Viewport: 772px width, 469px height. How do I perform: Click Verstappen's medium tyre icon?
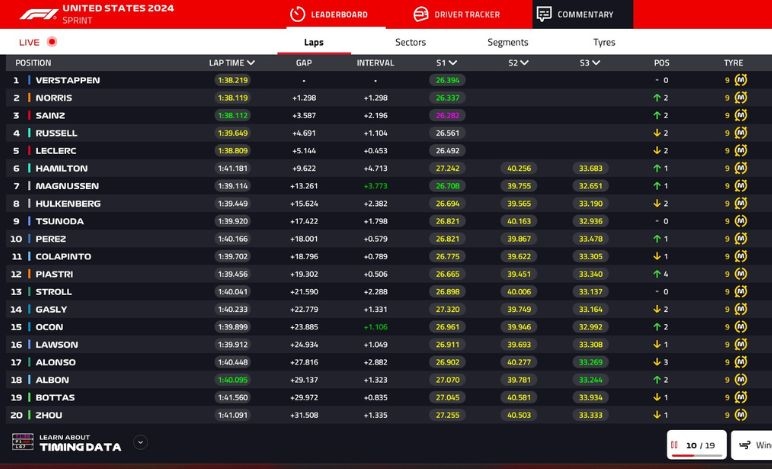pos(741,80)
